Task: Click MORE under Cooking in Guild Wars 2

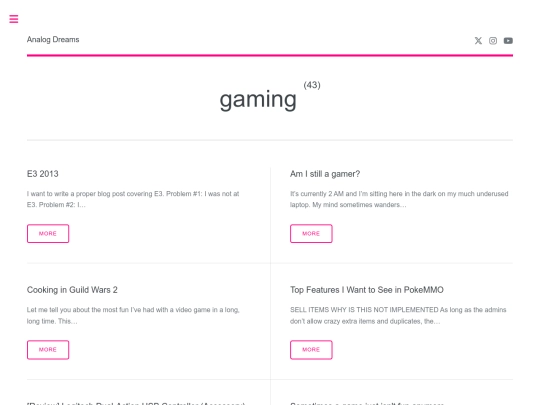Action: coord(48,350)
